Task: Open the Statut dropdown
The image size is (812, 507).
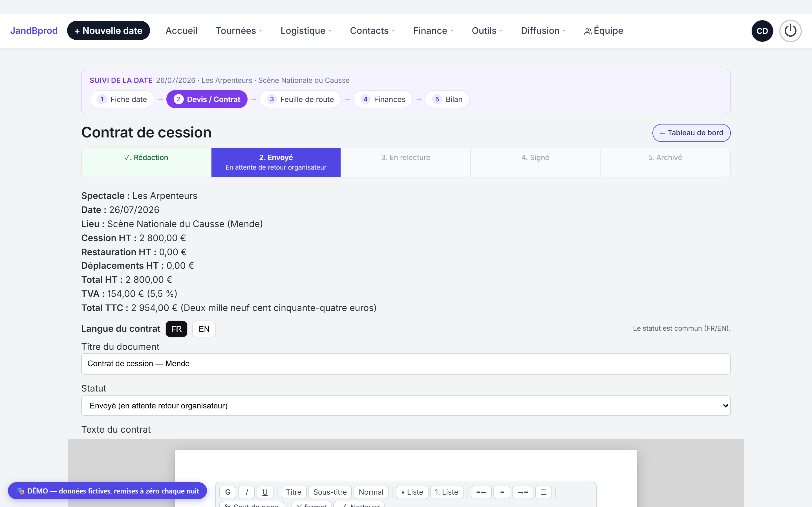Action: (x=406, y=405)
